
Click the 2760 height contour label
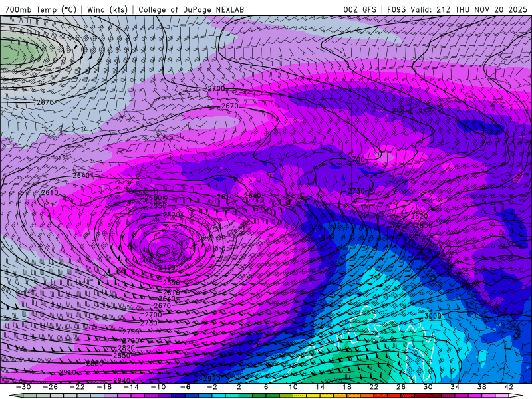pos(131,332)
